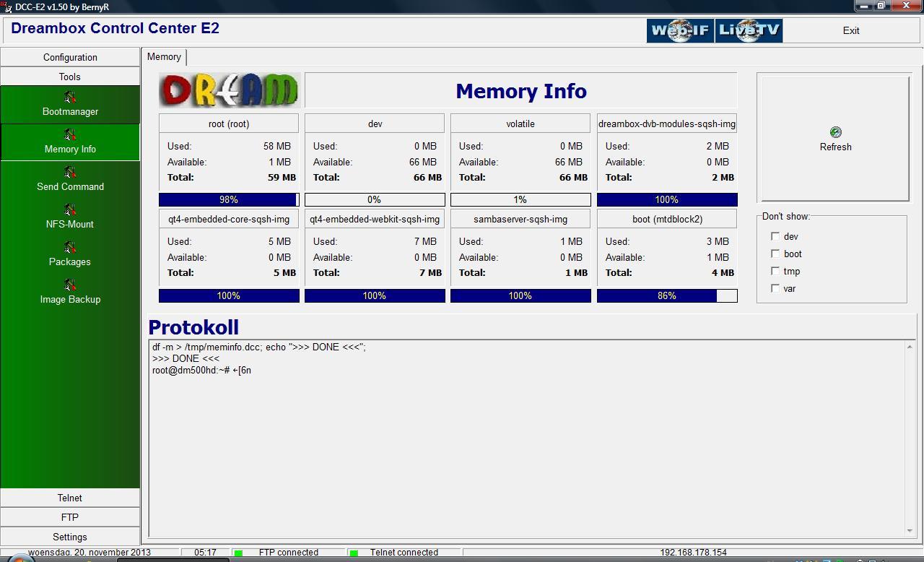This screenshot has height=562, width=924.
Task: Open the NFS-Mount tool icon
Action: click(70, 209)
